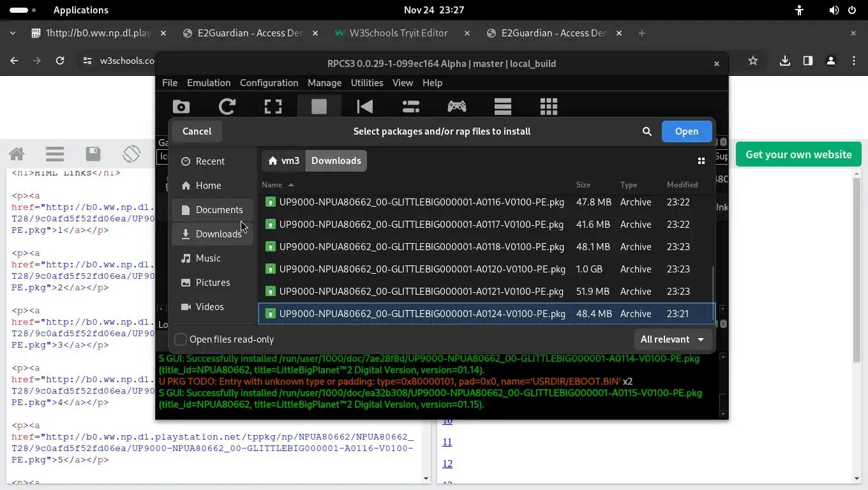Go to Documents in file sidebar

click(213, 210)
